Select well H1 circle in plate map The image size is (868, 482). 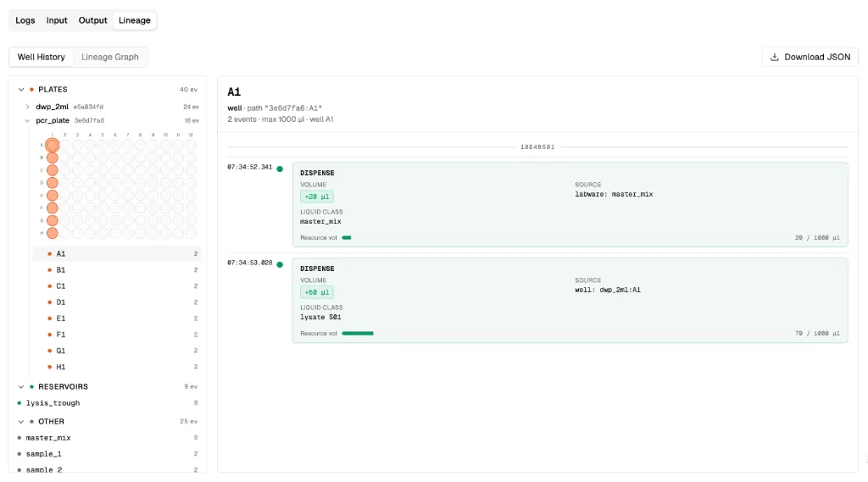coord(52,233)
